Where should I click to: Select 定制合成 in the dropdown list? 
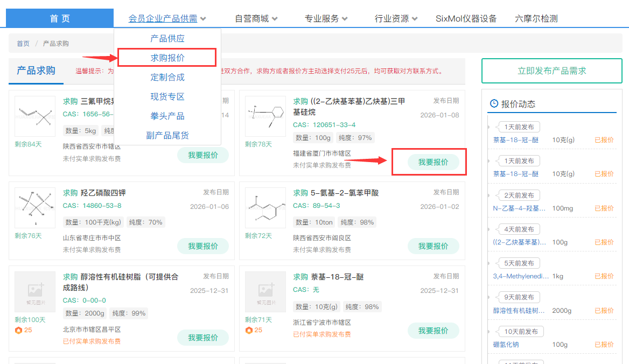click(x=167, y=77)
